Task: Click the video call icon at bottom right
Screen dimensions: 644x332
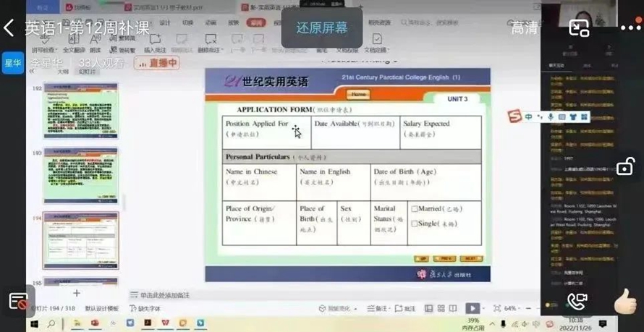Action: pos(577,302)
